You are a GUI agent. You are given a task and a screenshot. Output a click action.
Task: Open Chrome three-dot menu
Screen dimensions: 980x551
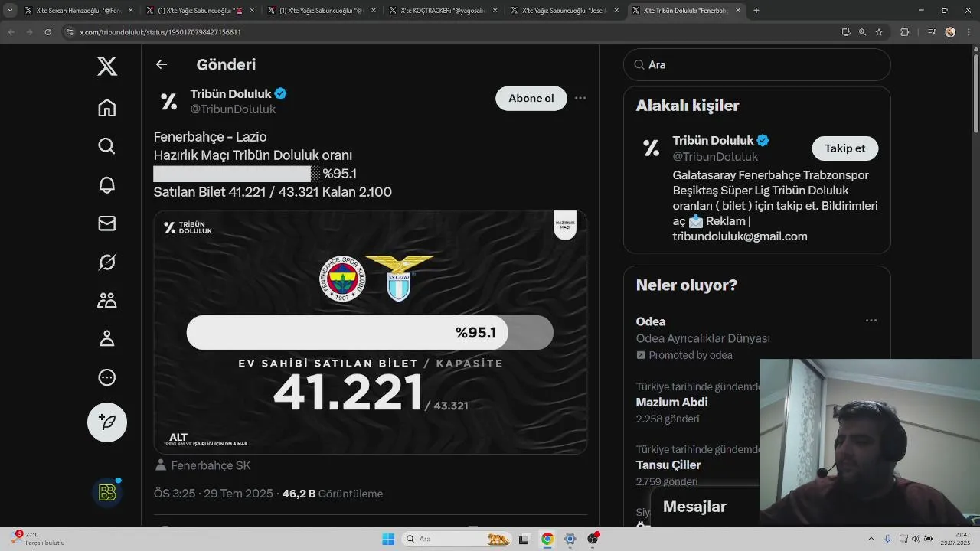pos(968,32)
